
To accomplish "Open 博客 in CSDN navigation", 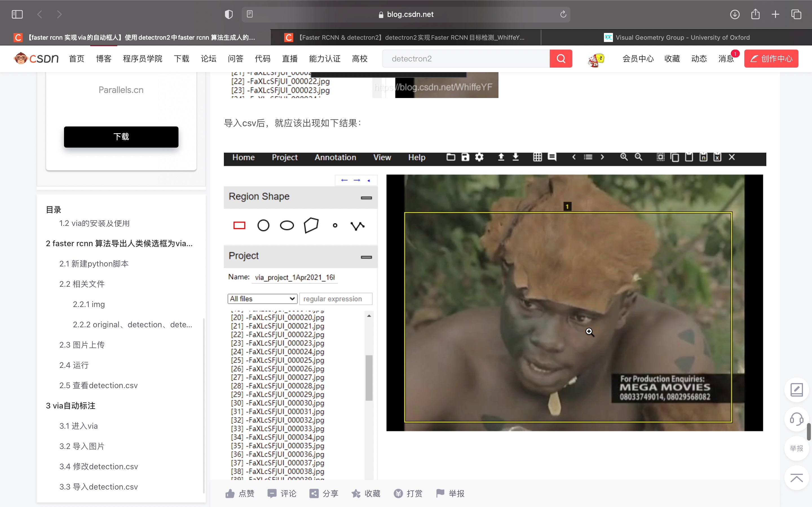I will [x=103, y=59].
